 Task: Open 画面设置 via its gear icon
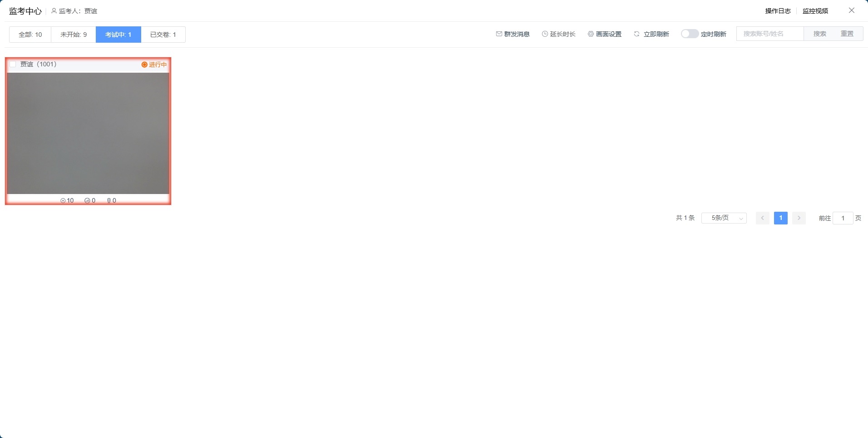click(x=591, y=34)
